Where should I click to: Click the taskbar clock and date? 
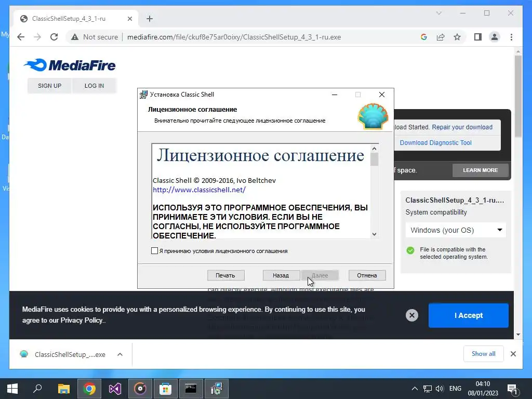(x=483, y=389)
